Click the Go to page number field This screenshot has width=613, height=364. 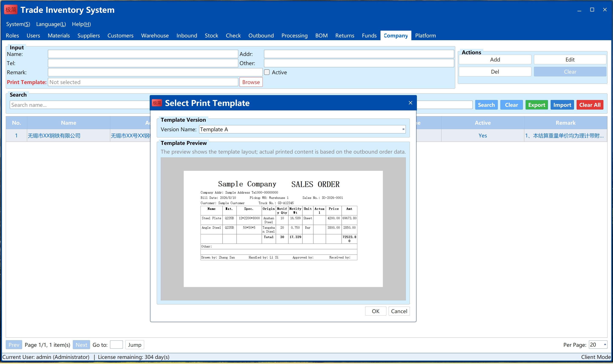pyautogui.click(x=116, y=345)
